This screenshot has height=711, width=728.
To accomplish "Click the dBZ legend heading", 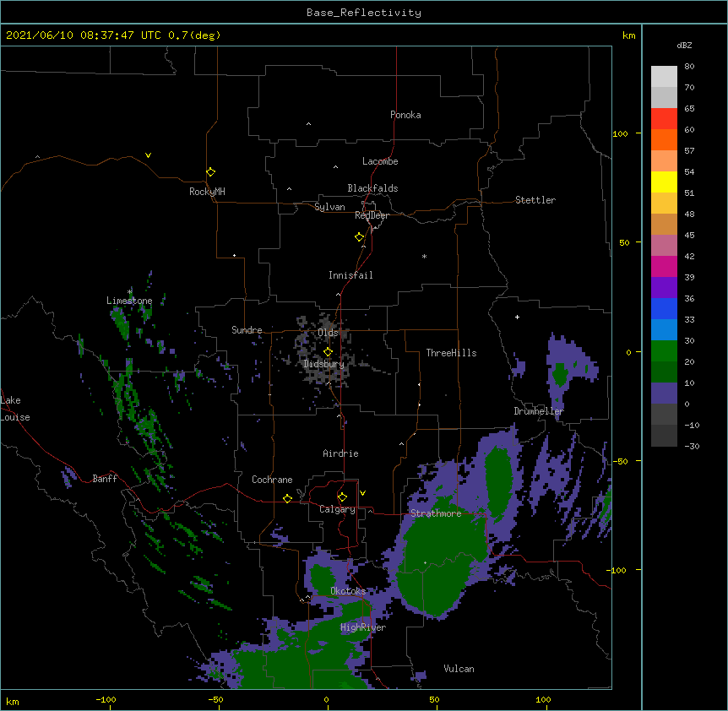I will tap(684, 46).
